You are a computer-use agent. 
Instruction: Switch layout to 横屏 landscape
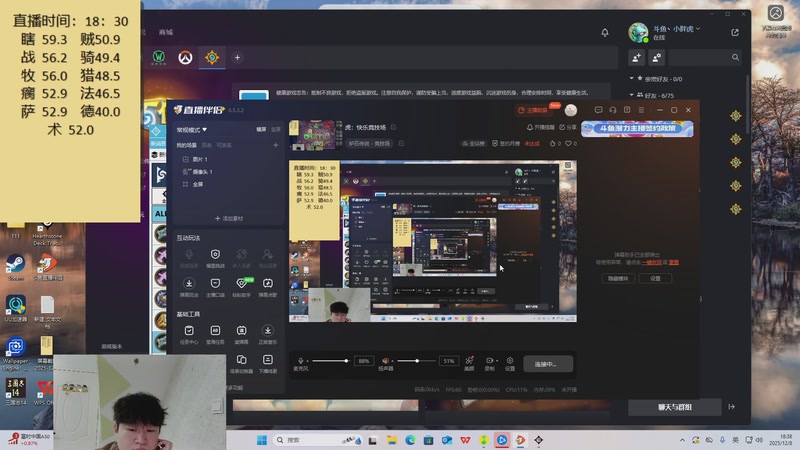click(261, 130)
